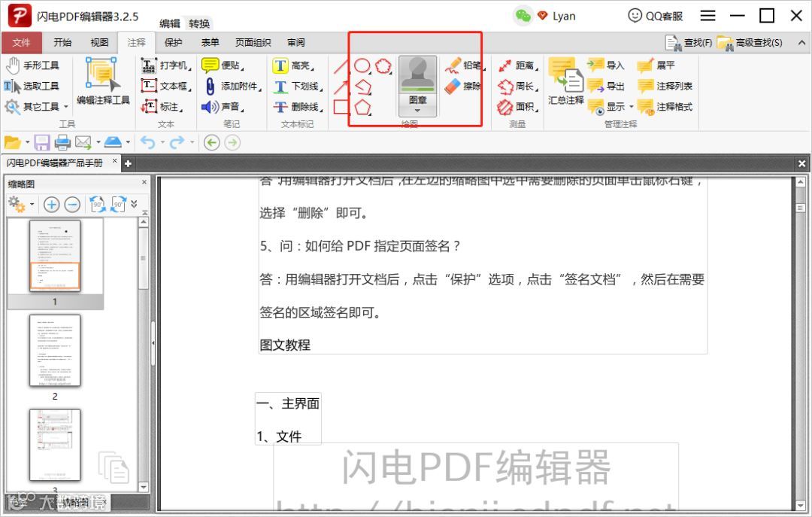The image size is (812, 517).
Task: Select the arrow drawing tool
Action: pos(341,86)
